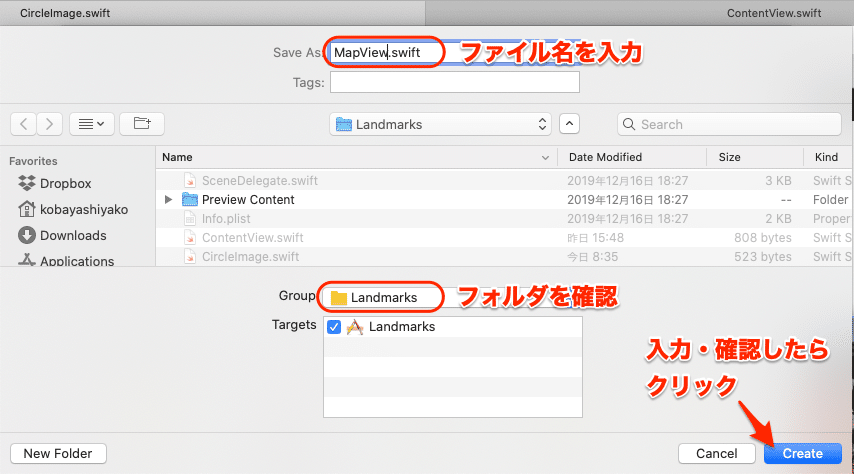Screen dimensions: 854x474
Task: Click the Info.plist file row
Action: click(504, 218)
